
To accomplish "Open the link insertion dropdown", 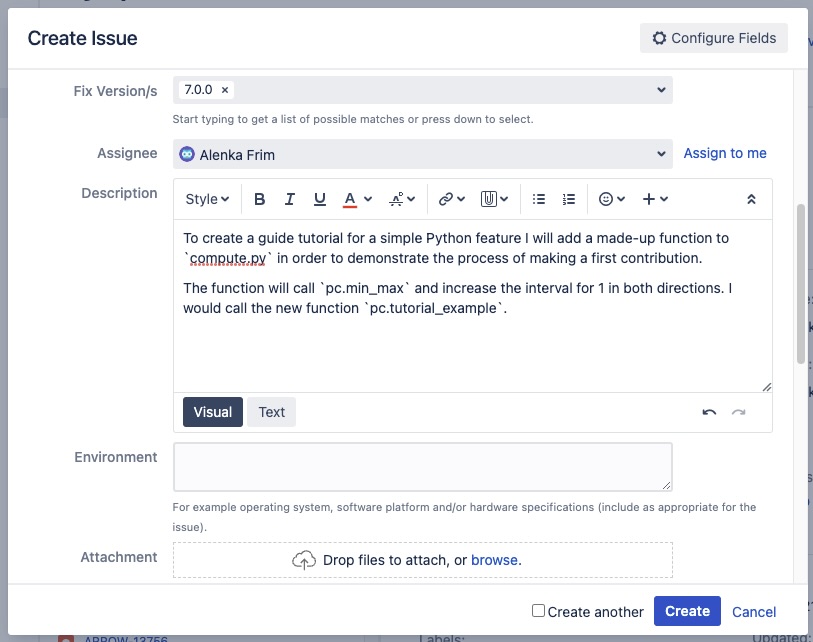I will pyautogui.click(x=452, y=199).
